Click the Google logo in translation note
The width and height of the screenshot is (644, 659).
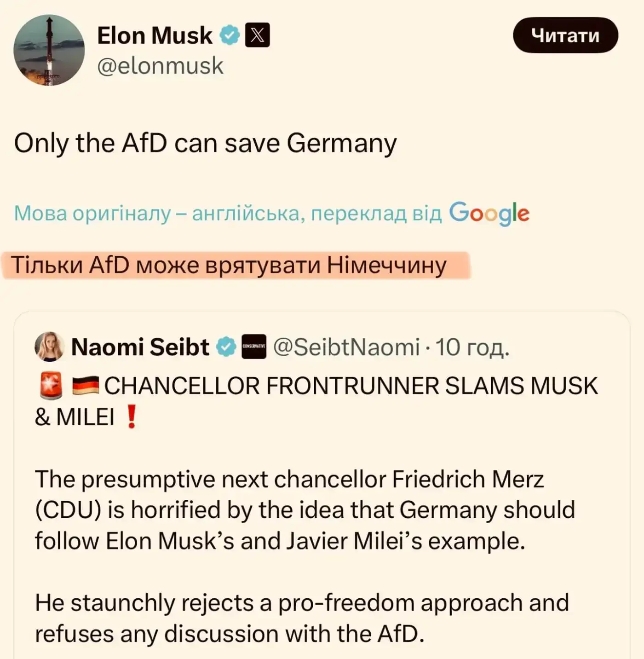pyautogui.click(x=489, y=213)
